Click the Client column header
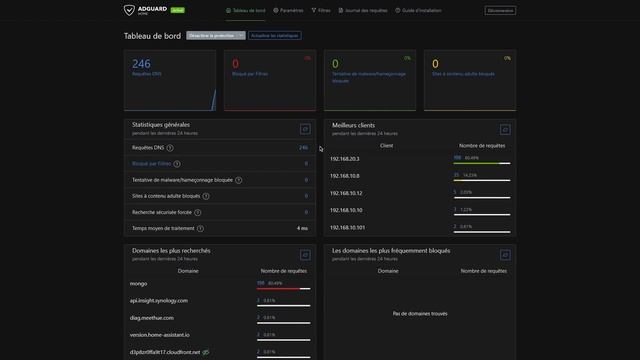 [387, 146]
